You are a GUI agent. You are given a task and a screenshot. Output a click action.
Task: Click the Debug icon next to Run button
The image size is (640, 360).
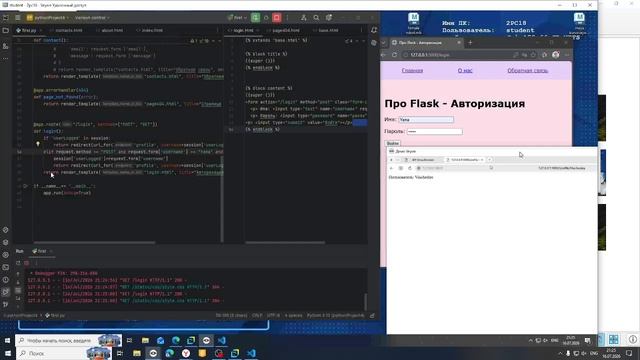coord(266,18)
